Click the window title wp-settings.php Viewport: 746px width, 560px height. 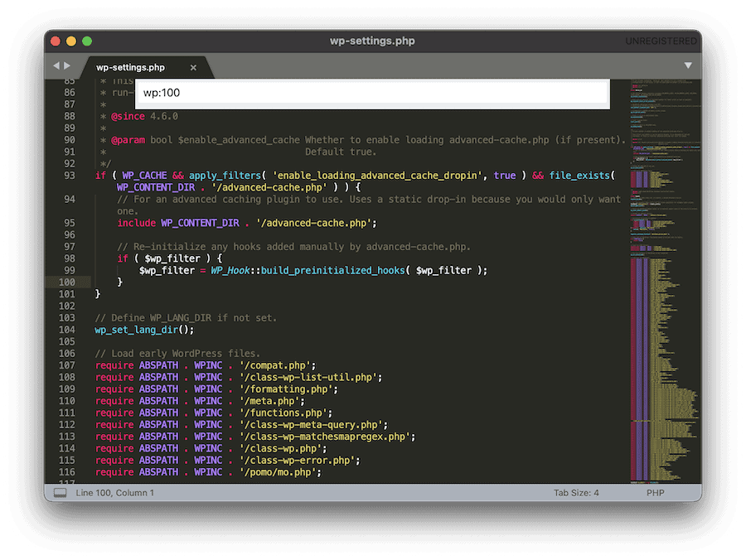coord(372,41)
